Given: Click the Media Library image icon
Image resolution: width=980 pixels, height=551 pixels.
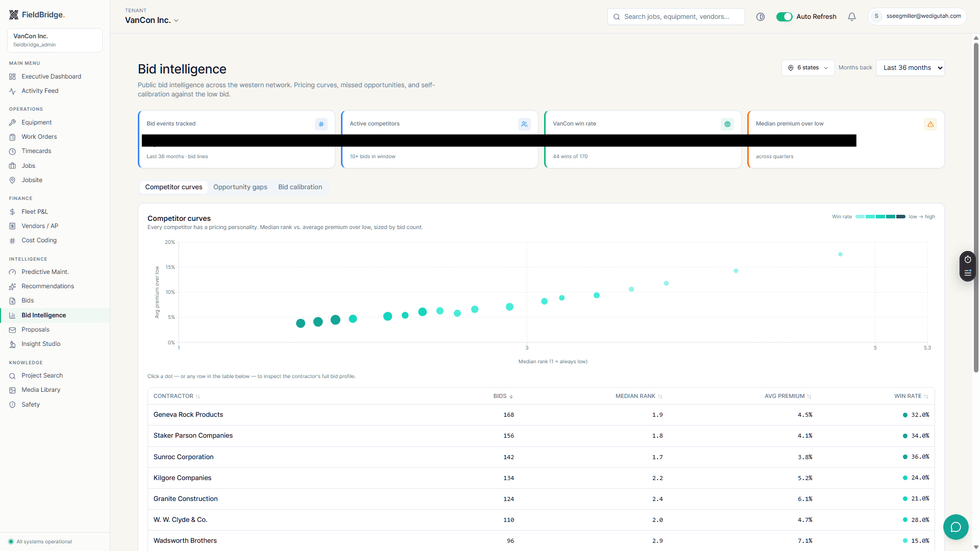Looking at the screenshot, I should tap(12, 390).
